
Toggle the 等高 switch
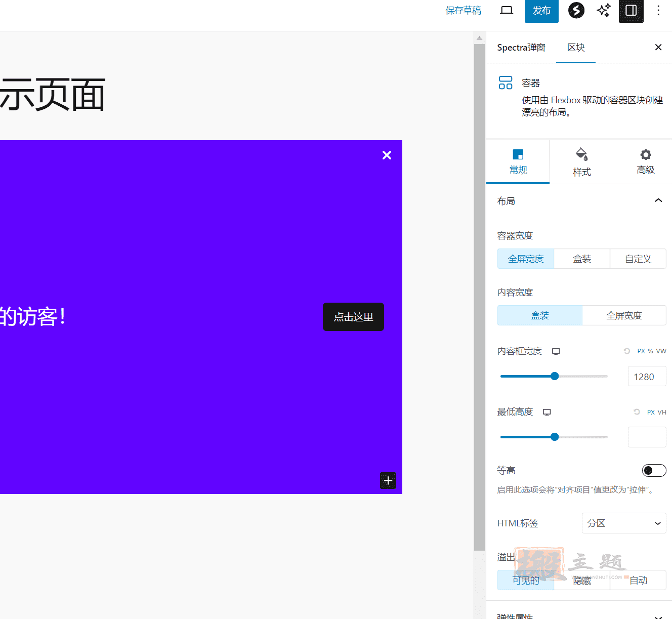(x=654, y=471)
